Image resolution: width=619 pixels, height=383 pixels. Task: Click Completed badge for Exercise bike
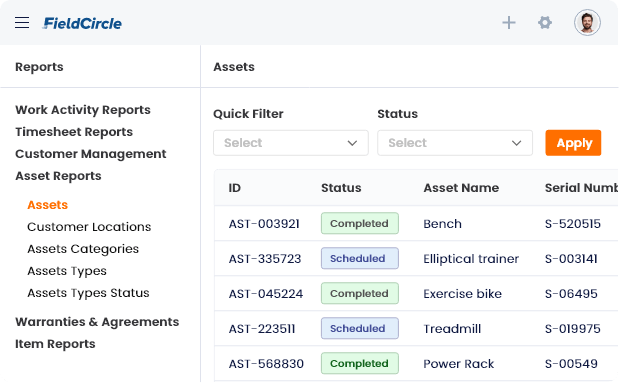tap(360, 293)
